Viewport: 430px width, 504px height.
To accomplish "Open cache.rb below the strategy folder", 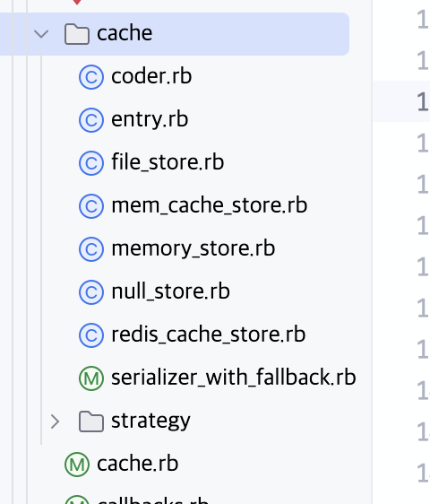I will coord(137,464).
